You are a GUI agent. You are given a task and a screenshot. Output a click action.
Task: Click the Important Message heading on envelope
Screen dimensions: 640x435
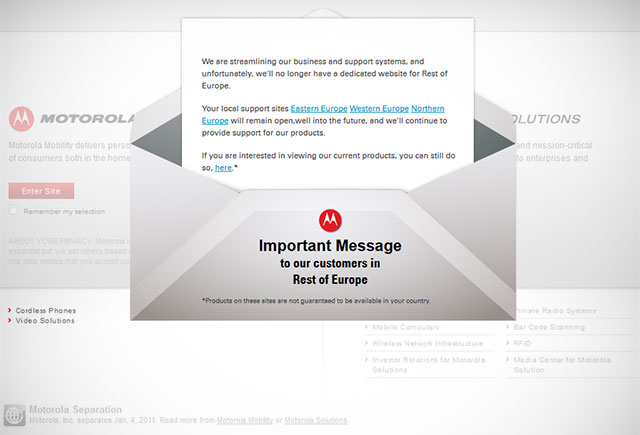coord(330,246)
